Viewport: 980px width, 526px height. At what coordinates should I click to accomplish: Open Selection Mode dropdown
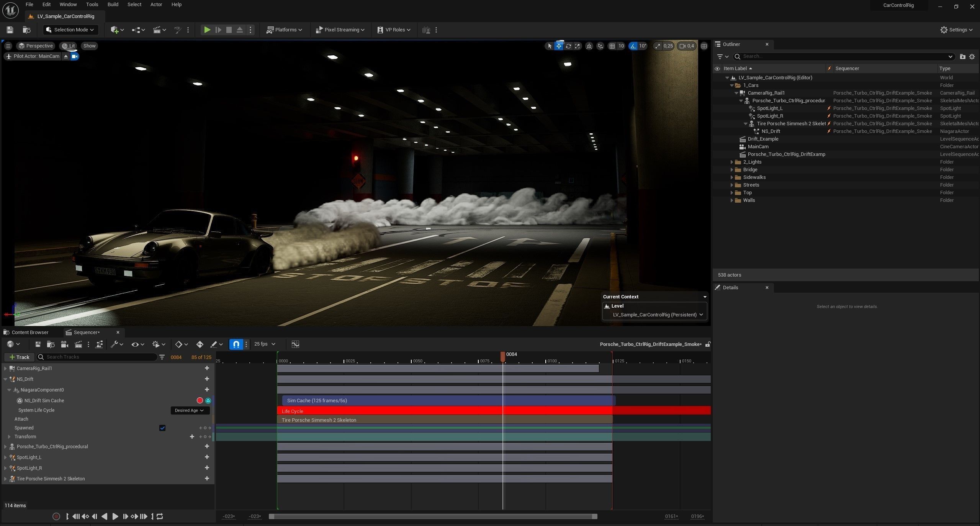pos(70,30)
